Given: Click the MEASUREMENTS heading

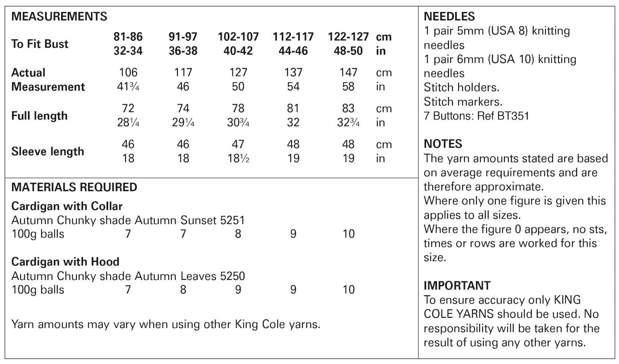Looking at the screenshot, I should point(59,16).
